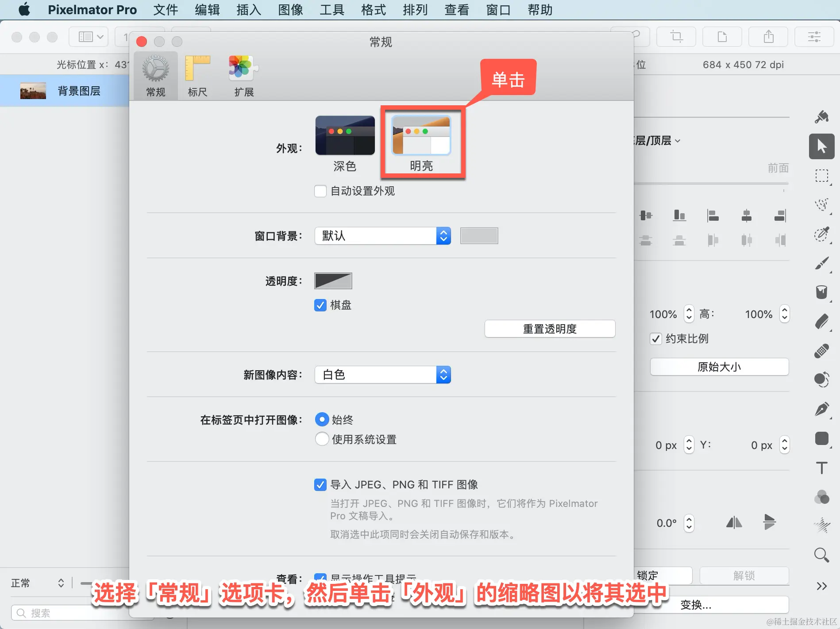Click the 锁定 button
Viewport: 840px width, 629px height.
point(663,575)
